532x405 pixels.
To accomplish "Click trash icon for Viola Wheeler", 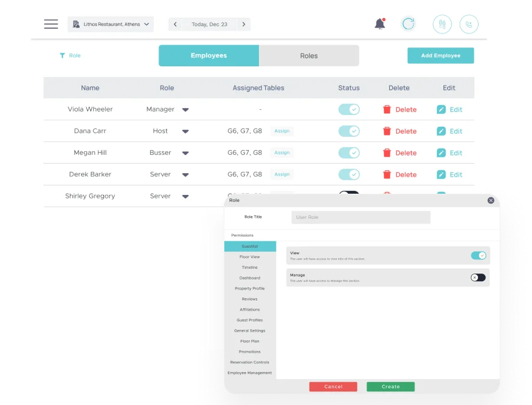I will [x=387, y=109].
